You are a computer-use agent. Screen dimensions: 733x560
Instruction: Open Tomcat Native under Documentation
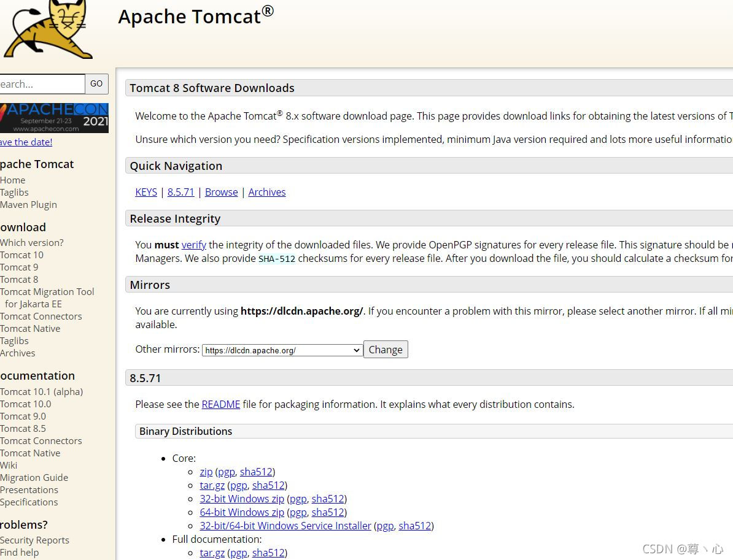pos(30,453)
